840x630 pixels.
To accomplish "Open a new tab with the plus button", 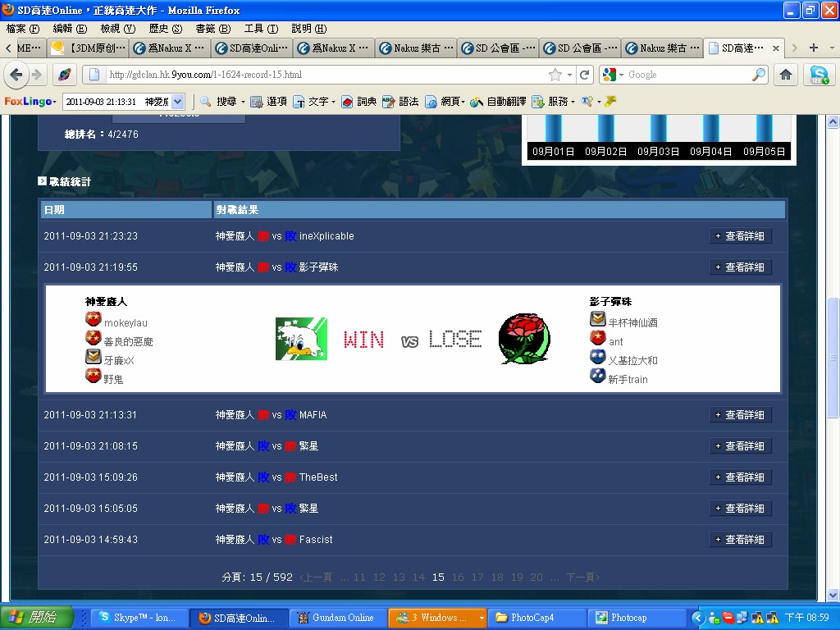I will (x=814, y=48).
